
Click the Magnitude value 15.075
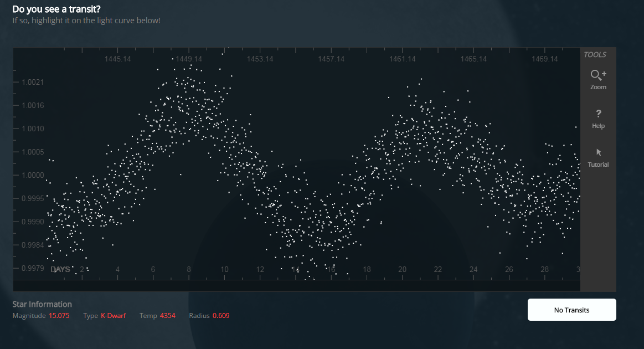click(59, 316)
